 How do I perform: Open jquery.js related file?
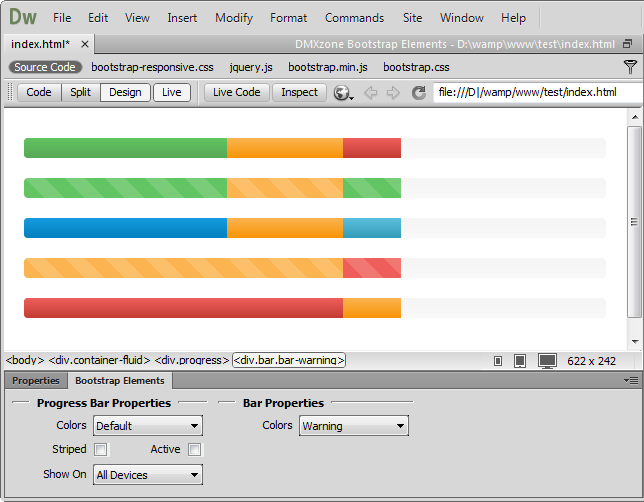(251, 67)
